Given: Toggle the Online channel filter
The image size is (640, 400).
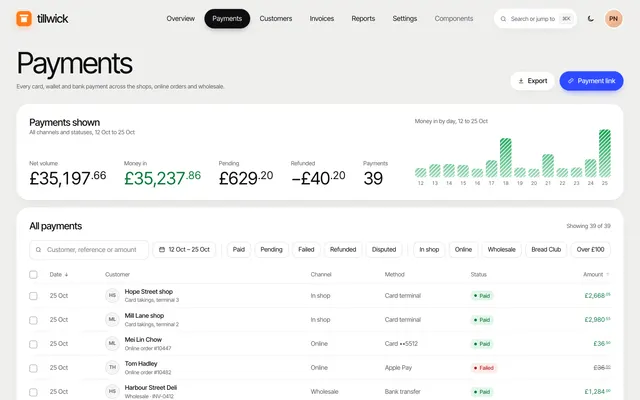Looking at the screenshot, I should (x=463, y=249).
